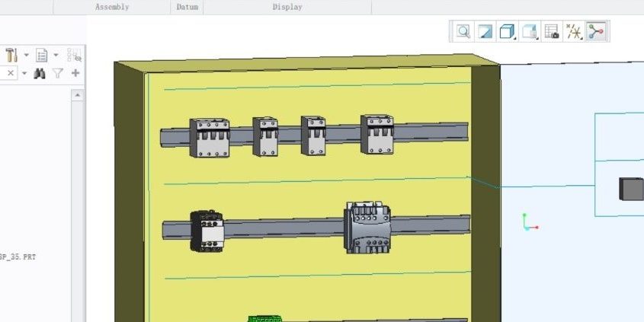Click the plus add icon in the tree toolbar

(x=75, y=73)
